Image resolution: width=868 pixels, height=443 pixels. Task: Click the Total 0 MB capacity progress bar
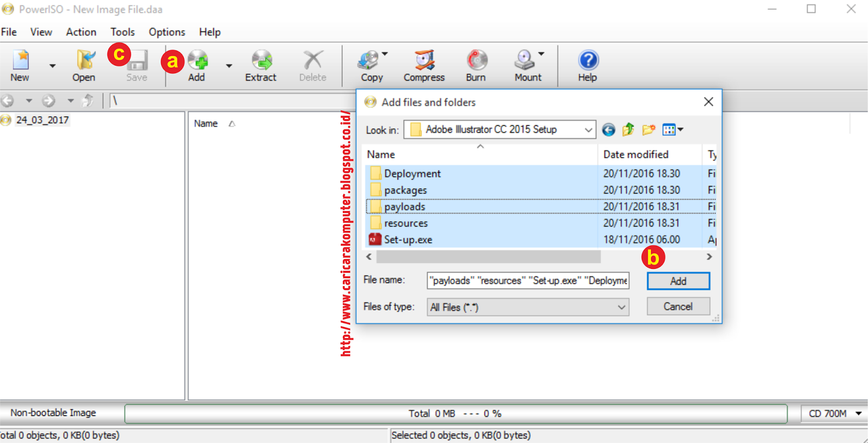(x=456, y=414)
